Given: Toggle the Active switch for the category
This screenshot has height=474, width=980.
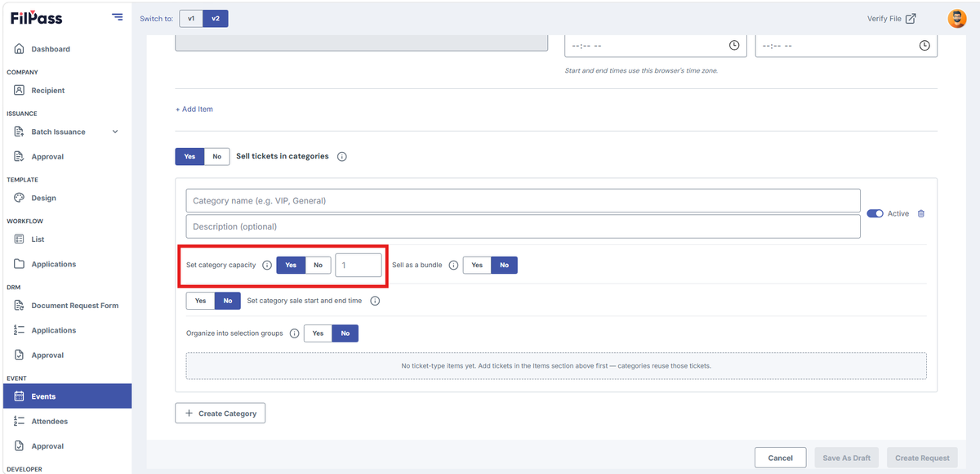Looking at the screenshot, I should (x=875, y=213).
